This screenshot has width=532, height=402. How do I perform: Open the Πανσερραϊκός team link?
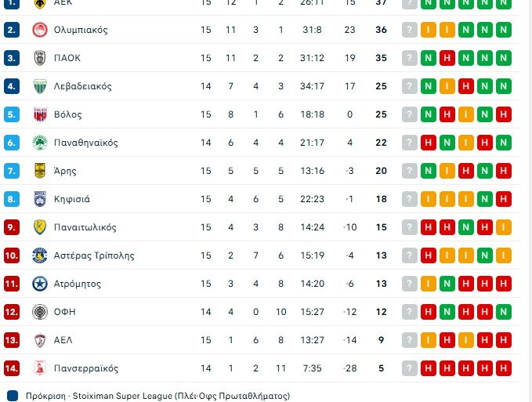[86, 368]
